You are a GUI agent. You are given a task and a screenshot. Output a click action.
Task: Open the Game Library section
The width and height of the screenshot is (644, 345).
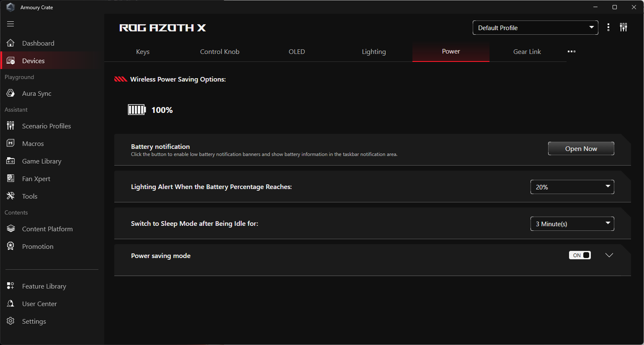[41, 161]
